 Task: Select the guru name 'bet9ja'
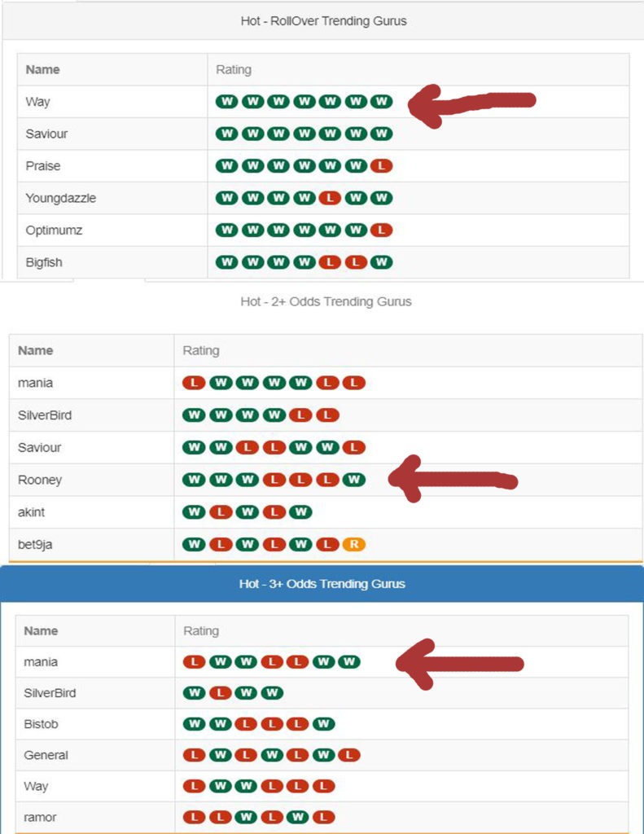coord(35,545)
